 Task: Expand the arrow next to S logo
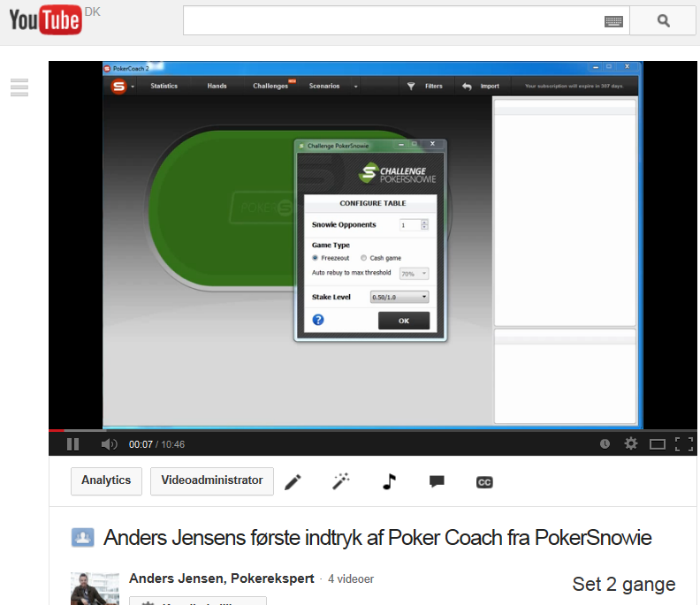pos(133,87)
